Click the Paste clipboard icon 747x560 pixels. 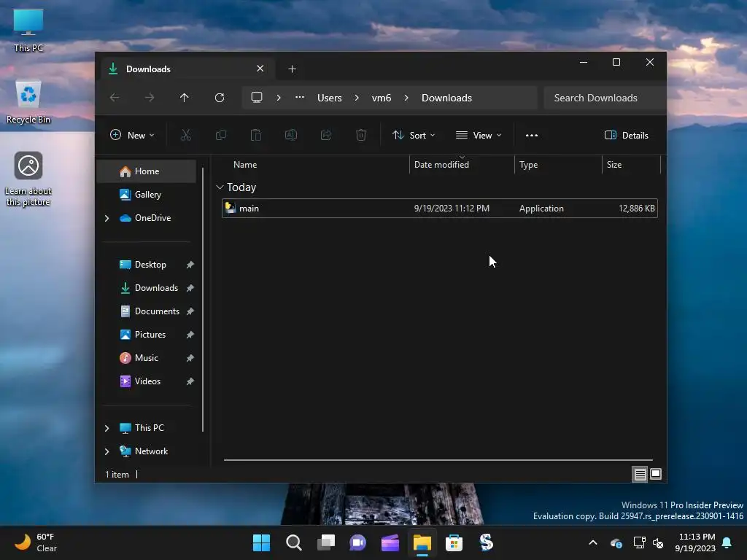point(256,135)
